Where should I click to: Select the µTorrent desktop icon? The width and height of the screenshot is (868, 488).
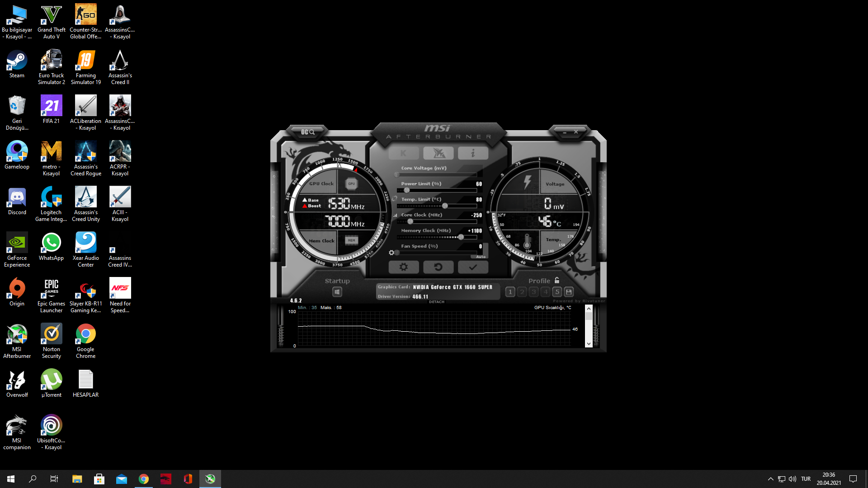[51, 384]
